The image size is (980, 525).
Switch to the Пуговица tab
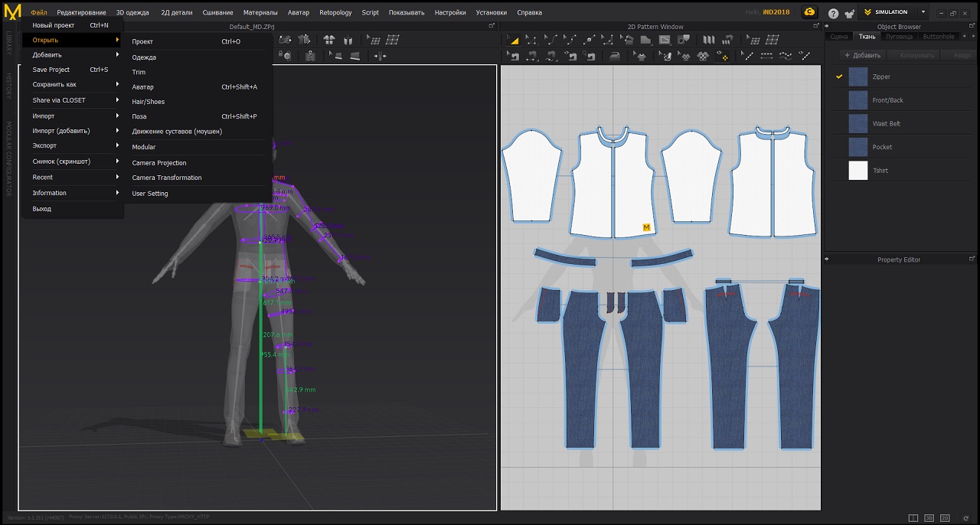[899, 37]
